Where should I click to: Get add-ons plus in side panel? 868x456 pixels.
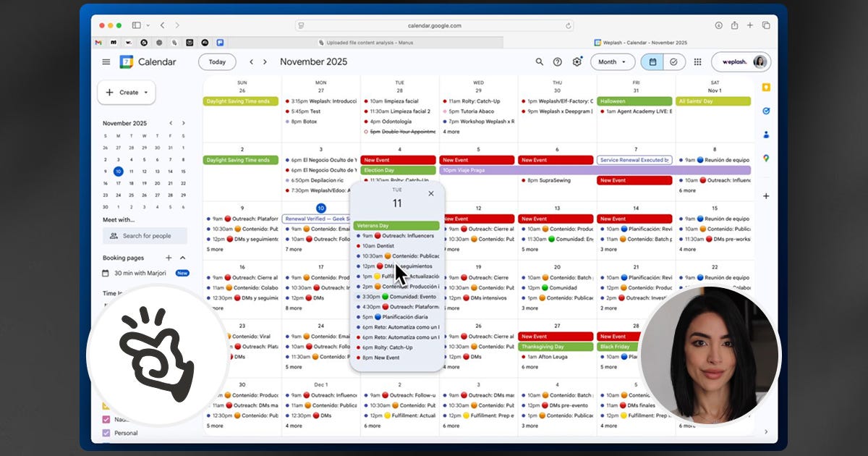pyautogui.click(x=766, y=196)
